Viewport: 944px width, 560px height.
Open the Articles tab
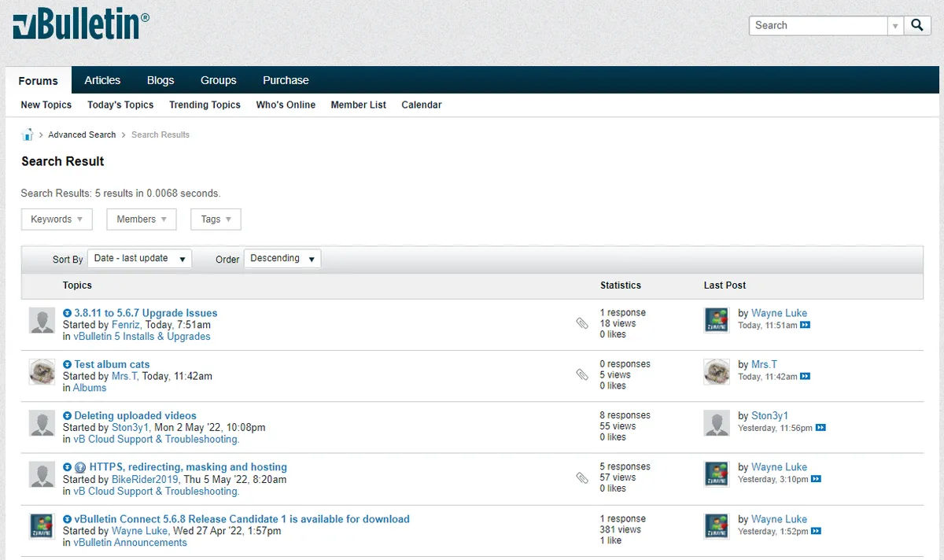[102, 80]
